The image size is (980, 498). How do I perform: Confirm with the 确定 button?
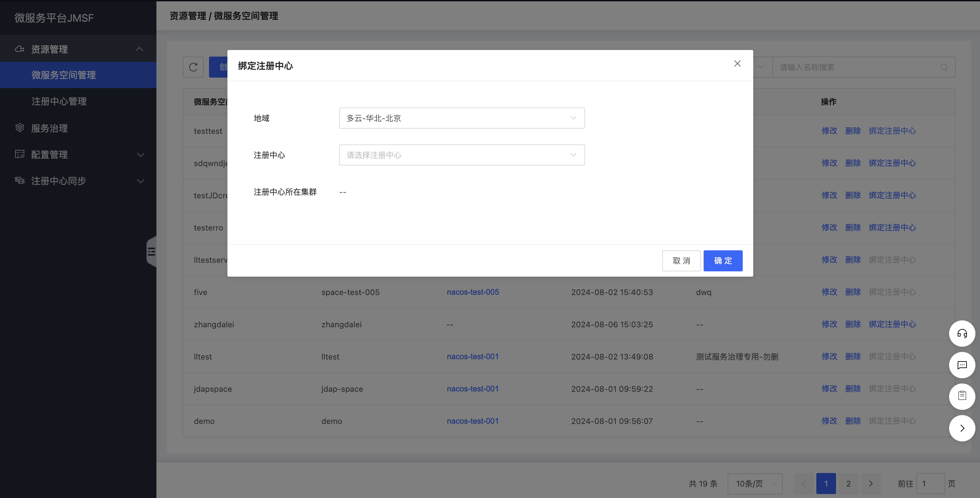tap(722, 261)
